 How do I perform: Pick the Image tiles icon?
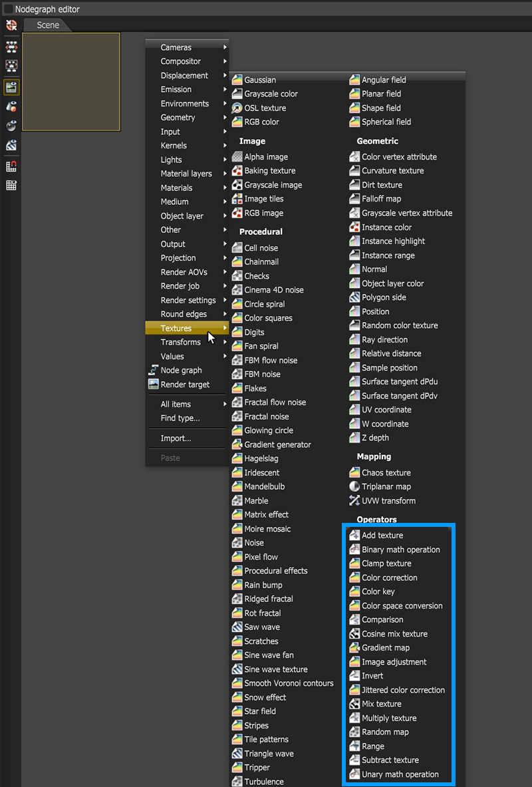[237, 199]
